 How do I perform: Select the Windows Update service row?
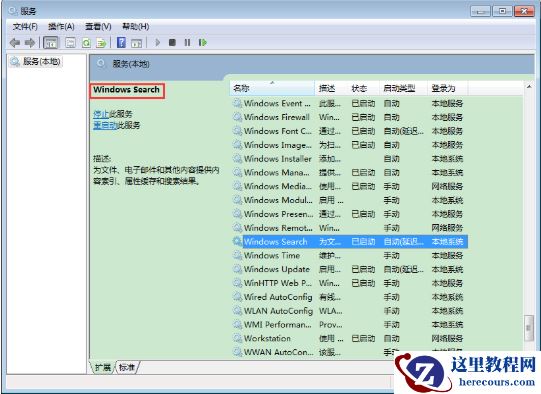tap(350, 269)
